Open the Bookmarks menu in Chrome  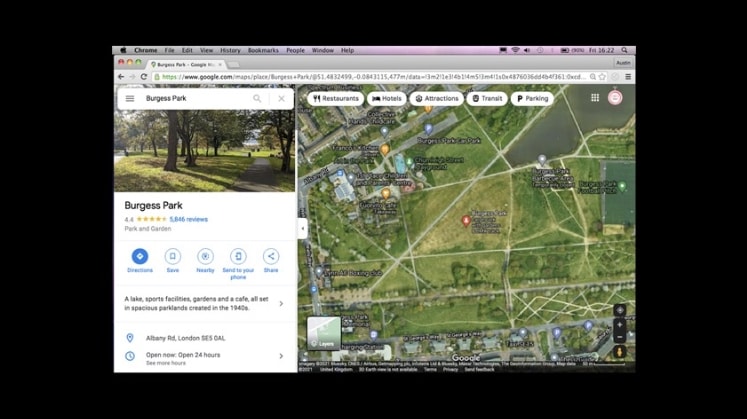[x=263, y=50]
